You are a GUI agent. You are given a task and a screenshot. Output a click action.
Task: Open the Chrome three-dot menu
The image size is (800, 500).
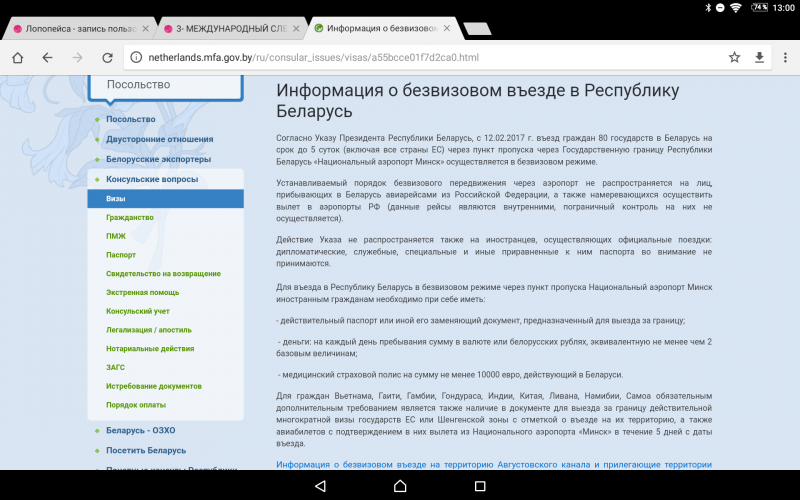783,57
